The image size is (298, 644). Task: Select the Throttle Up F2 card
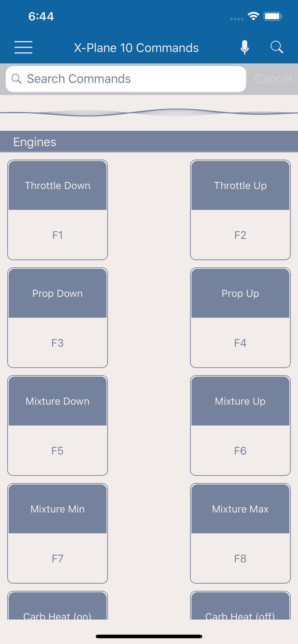click(x=240, y=210)
